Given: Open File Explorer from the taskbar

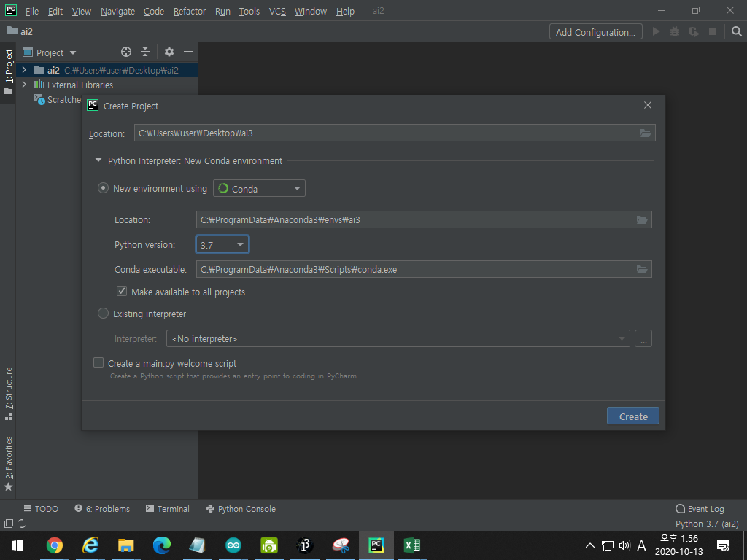Looking at the screenshot, I should [x=125, y=545].
